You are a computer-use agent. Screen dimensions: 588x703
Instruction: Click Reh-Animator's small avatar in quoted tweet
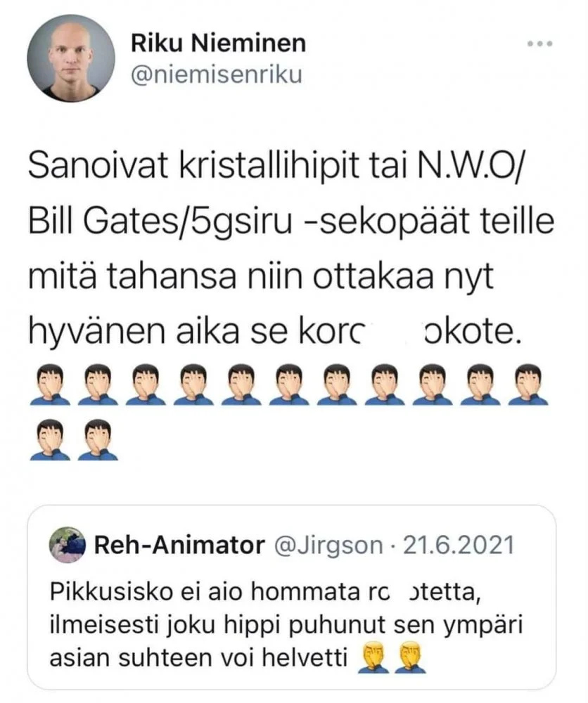click(68, 545)
